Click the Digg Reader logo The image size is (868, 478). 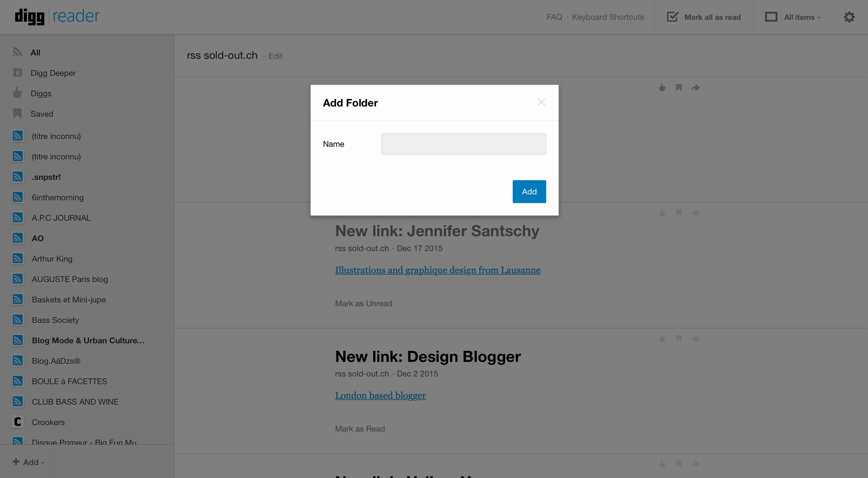click(57, 16)
